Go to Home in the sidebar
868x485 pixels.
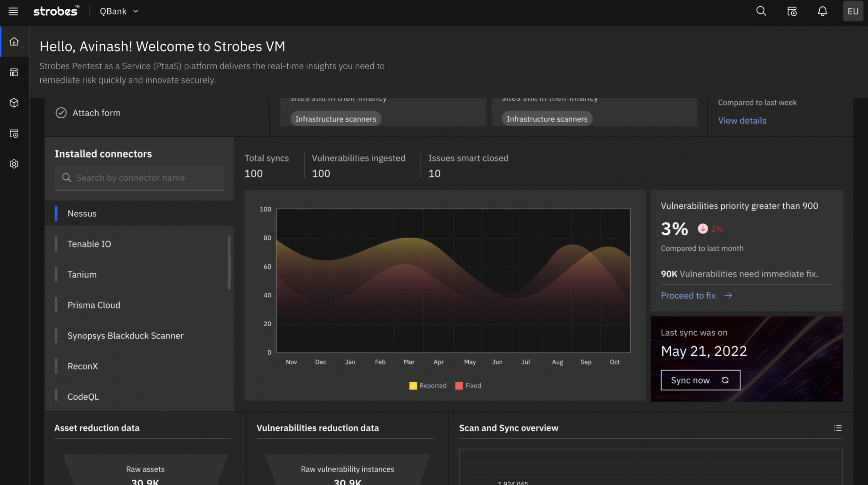point(14,42)
